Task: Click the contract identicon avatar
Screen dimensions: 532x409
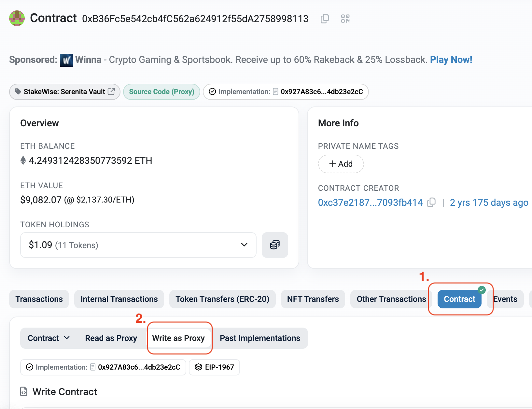Action: pyautogui.click(x=17, y=18)
